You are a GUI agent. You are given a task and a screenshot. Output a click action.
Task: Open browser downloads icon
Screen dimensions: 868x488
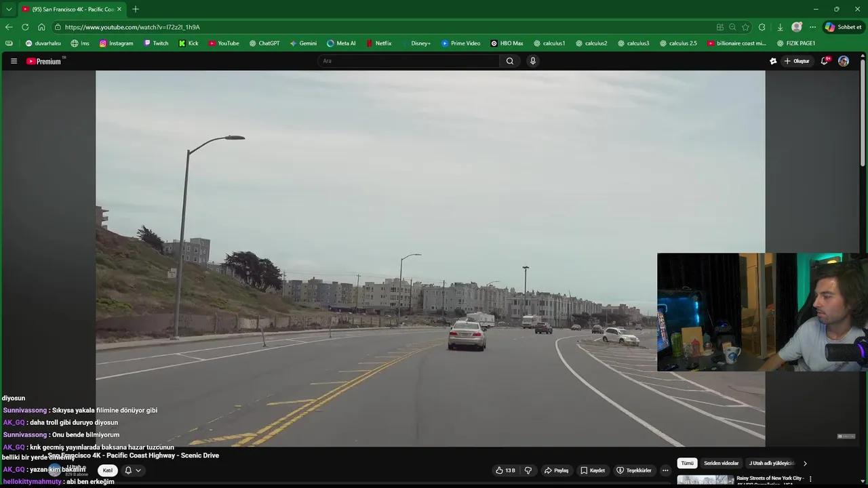pyautogui.click(x=780, y=27)
